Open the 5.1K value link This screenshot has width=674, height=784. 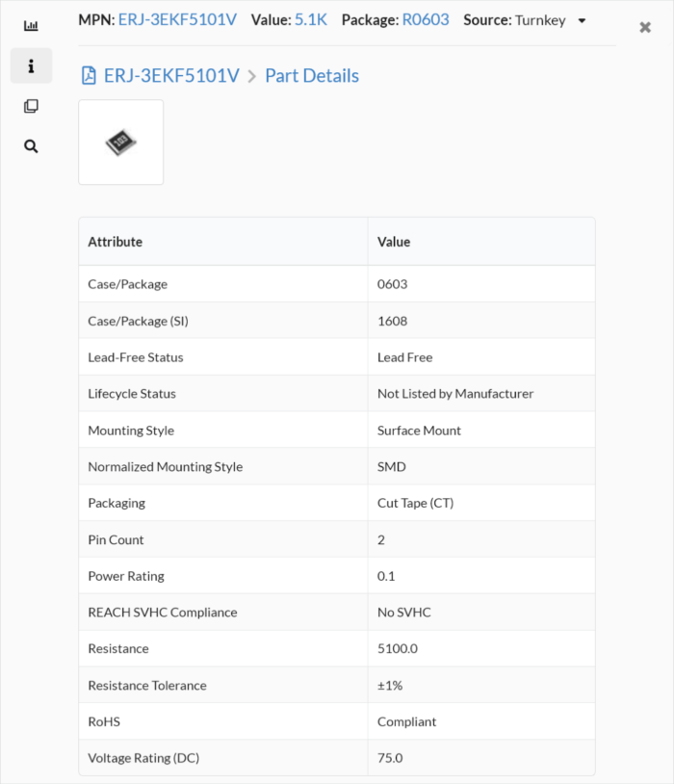(x=311, y=19)
